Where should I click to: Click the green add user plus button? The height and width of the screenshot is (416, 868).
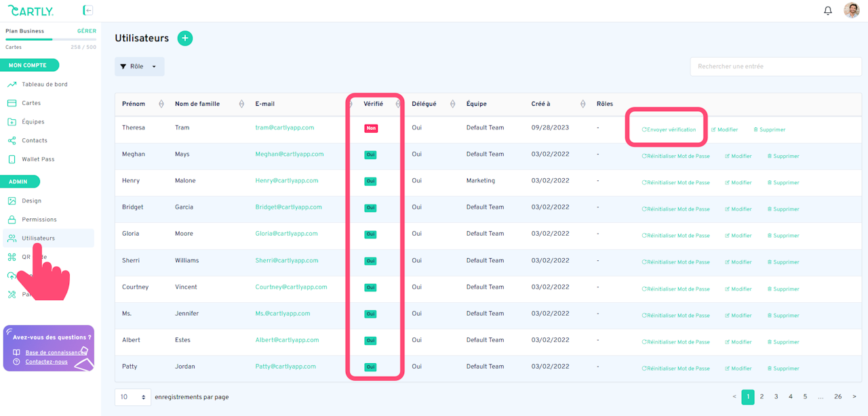[185, 39]
